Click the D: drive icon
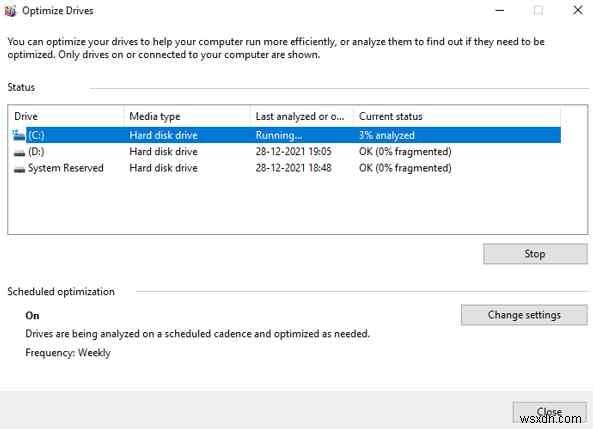 [19, 152]
